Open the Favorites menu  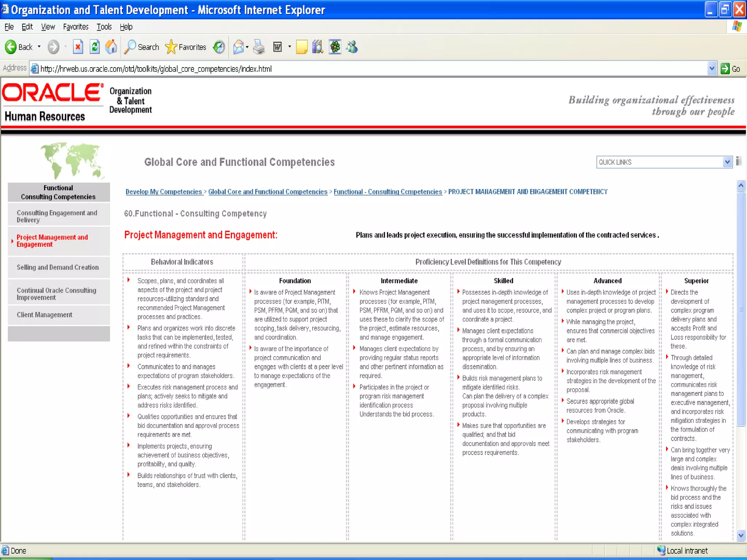point(76,27)
